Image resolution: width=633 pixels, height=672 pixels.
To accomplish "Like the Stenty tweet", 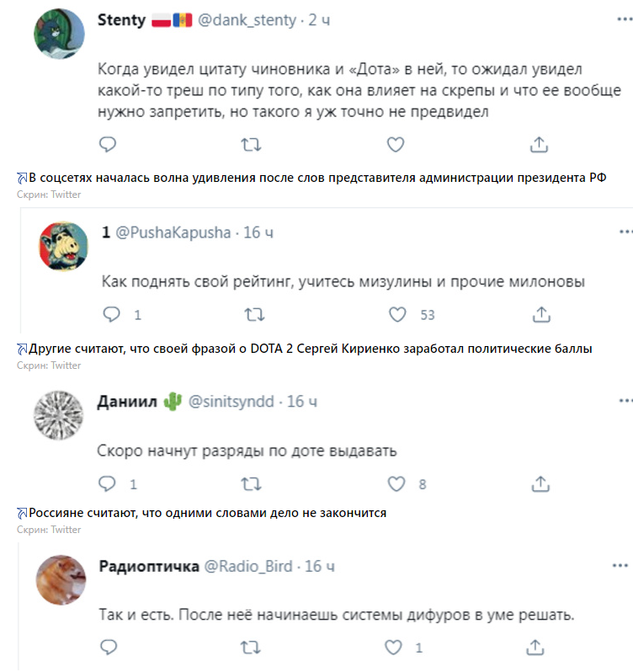I will point(396,145).
